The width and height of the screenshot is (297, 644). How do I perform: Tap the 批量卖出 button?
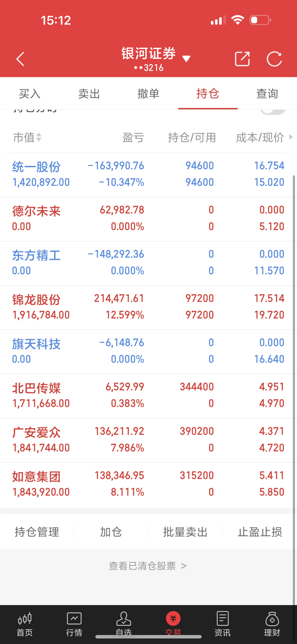(186, 532)
